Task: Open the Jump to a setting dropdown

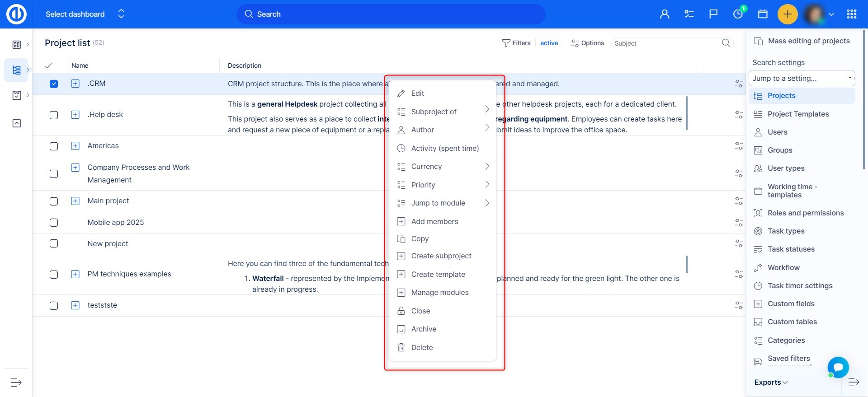Action: pos(802,78)
